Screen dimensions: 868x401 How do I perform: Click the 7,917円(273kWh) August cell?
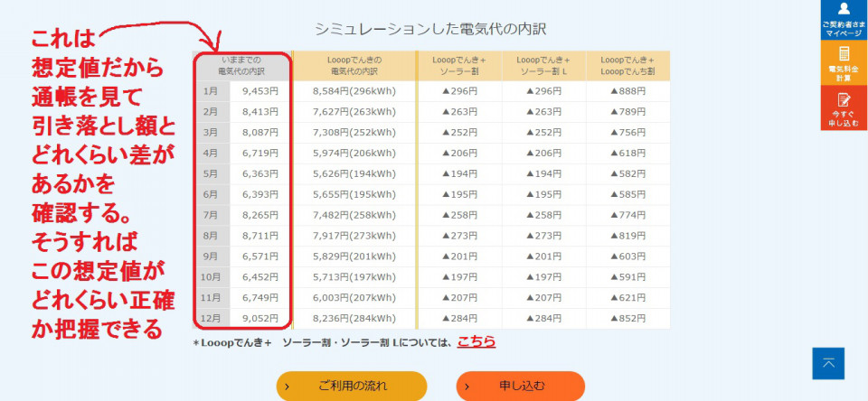pyautogui.click(x=354, y=236)
